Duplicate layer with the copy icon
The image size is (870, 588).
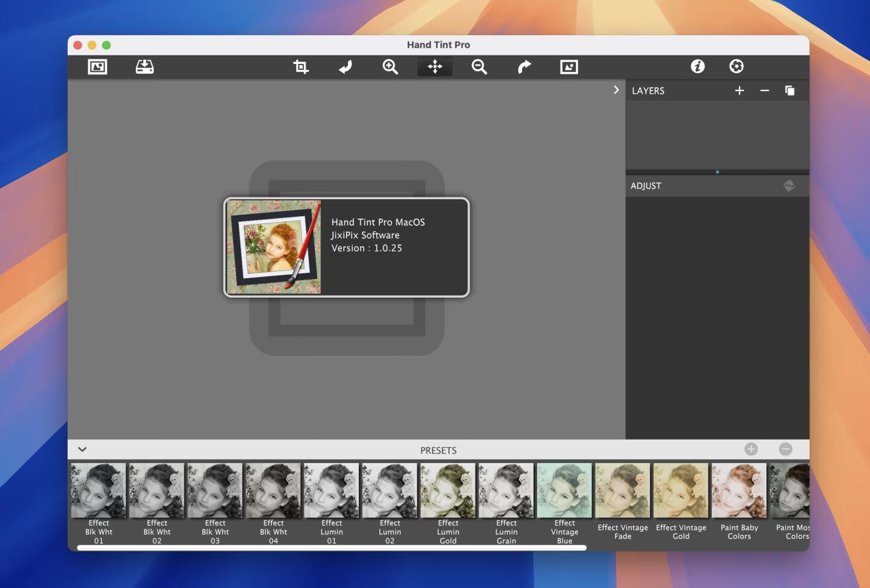coord(790,91)
